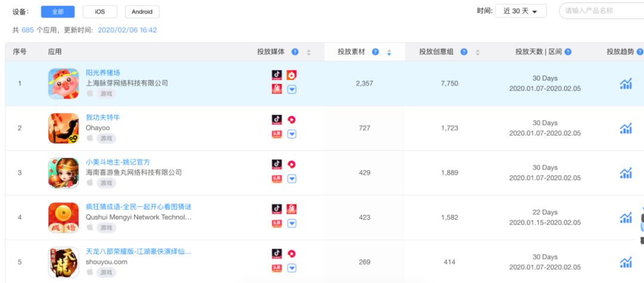The height and width of the screenshot is (283, 644).
Task: Click help icon beside 投放素材 header
Action: pyautogui.click(x=376, y=52)
